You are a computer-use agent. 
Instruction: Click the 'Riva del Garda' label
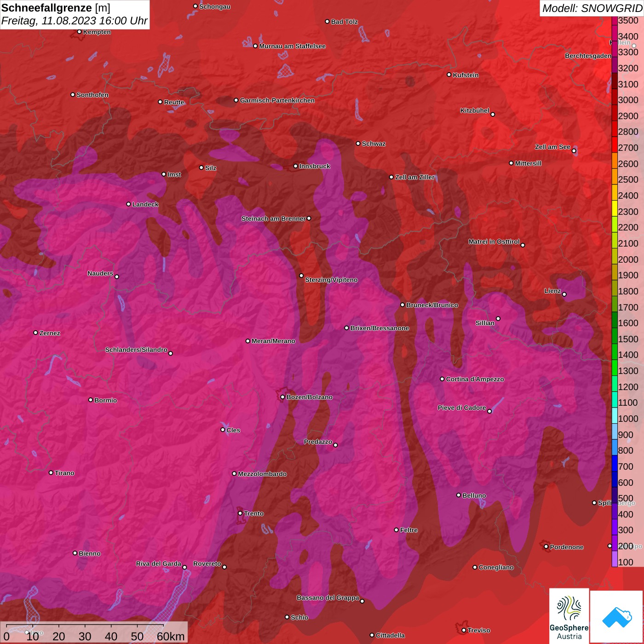[159, 563]
